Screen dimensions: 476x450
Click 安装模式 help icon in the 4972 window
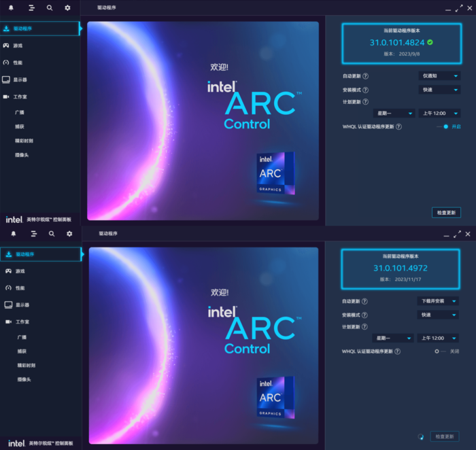tap(364, 315)
